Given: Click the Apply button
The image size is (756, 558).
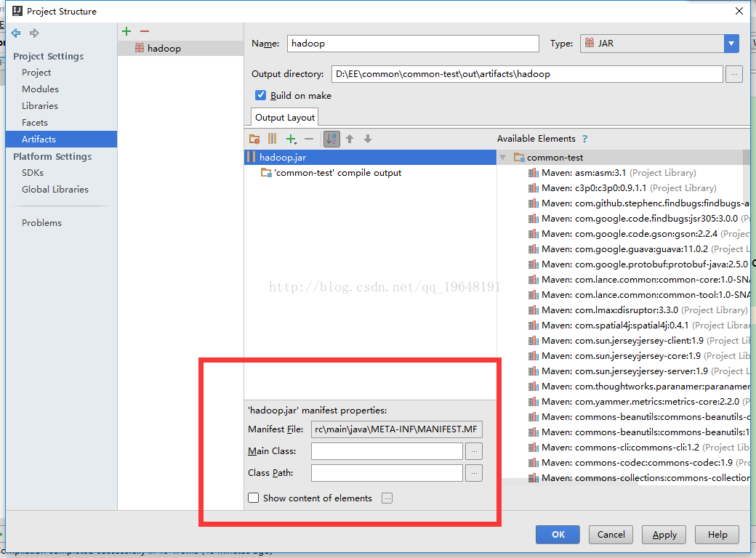Looking at the screenshot, I should click(x=664, y=535).
